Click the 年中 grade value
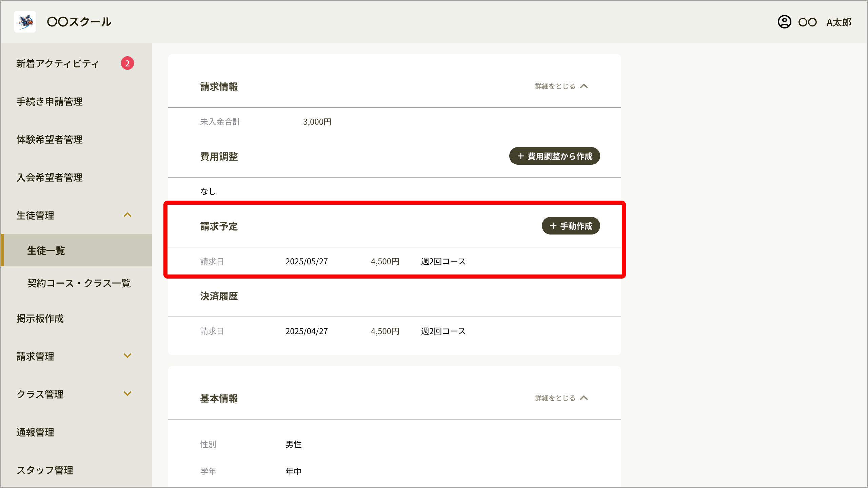The image size is (868, 488). [293, 471]
